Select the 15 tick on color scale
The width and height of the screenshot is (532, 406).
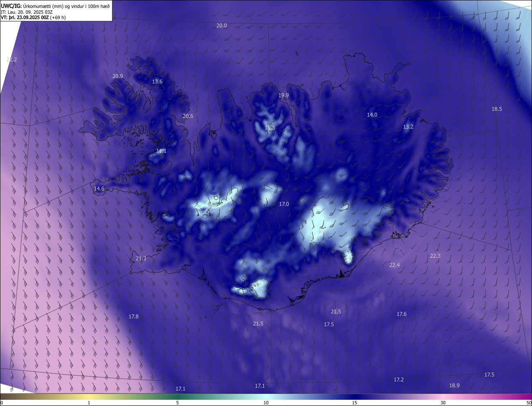point(355,403)
